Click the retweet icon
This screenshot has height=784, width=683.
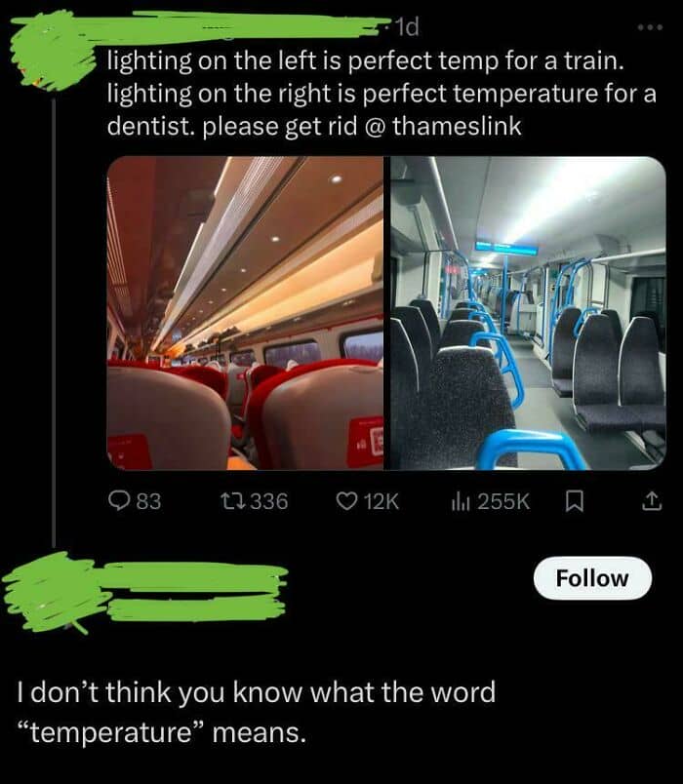[x=232, y=500]
